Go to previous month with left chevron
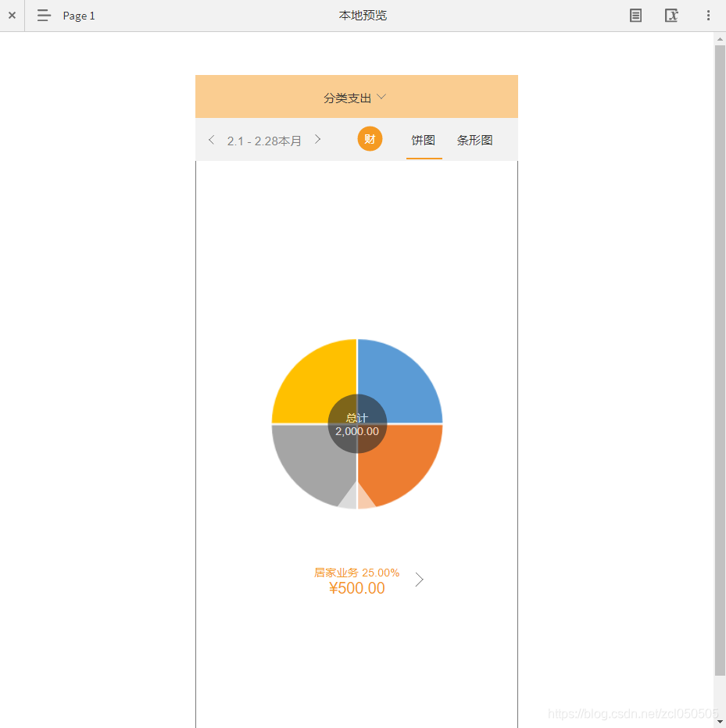The width and height of the screenshot is (726, 728). 212,140
